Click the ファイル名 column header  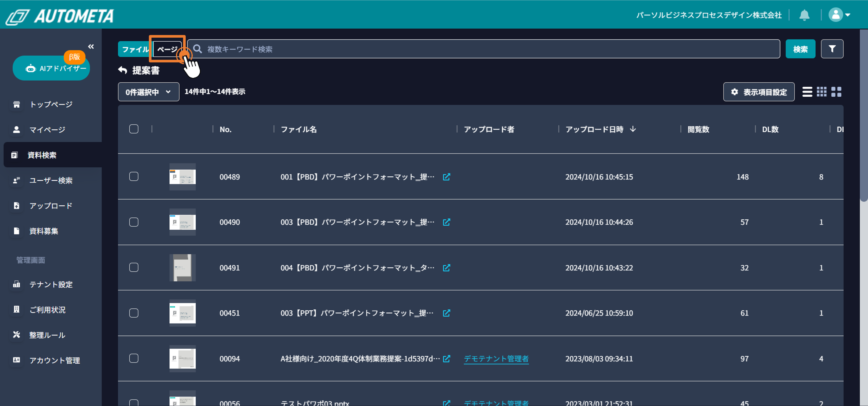point(299,130)
